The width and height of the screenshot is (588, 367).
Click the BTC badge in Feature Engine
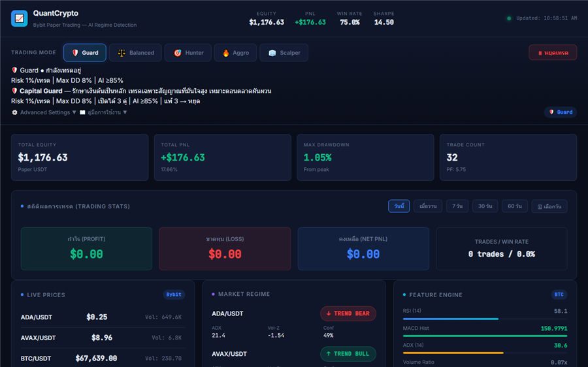coord(559,295)
